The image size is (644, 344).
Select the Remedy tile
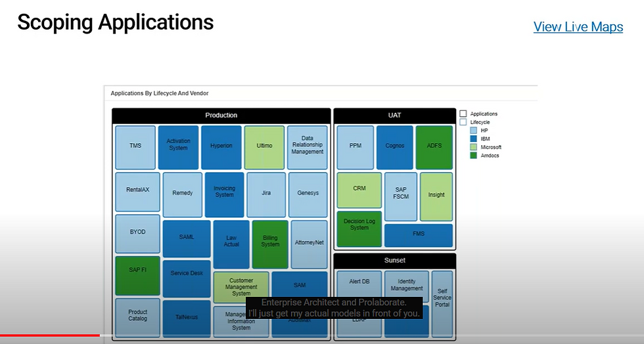coord(183,194)
